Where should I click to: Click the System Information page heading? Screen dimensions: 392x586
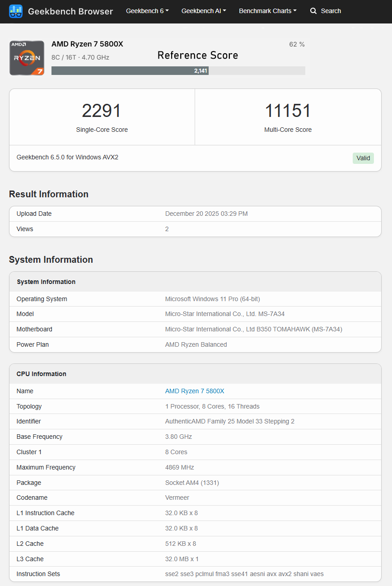[51, 260]
